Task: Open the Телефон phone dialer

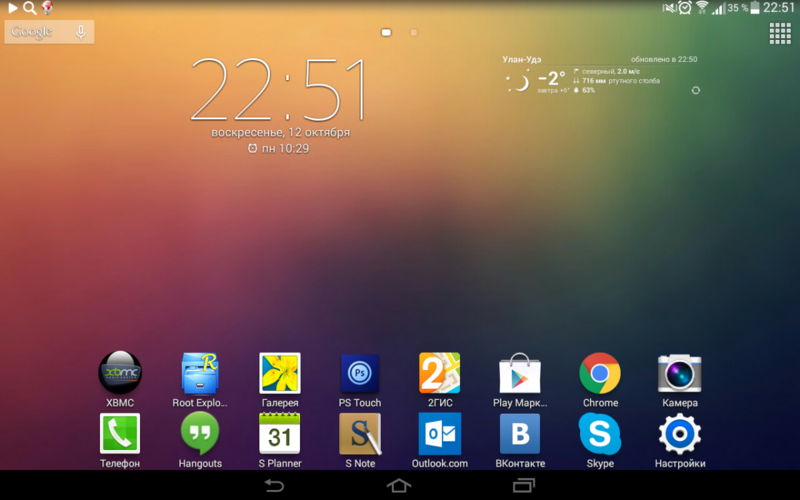Action: click(x=120, y=434)
